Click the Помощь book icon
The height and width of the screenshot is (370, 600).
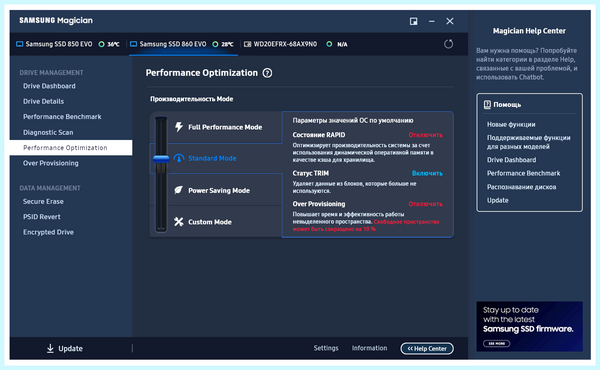487,104
